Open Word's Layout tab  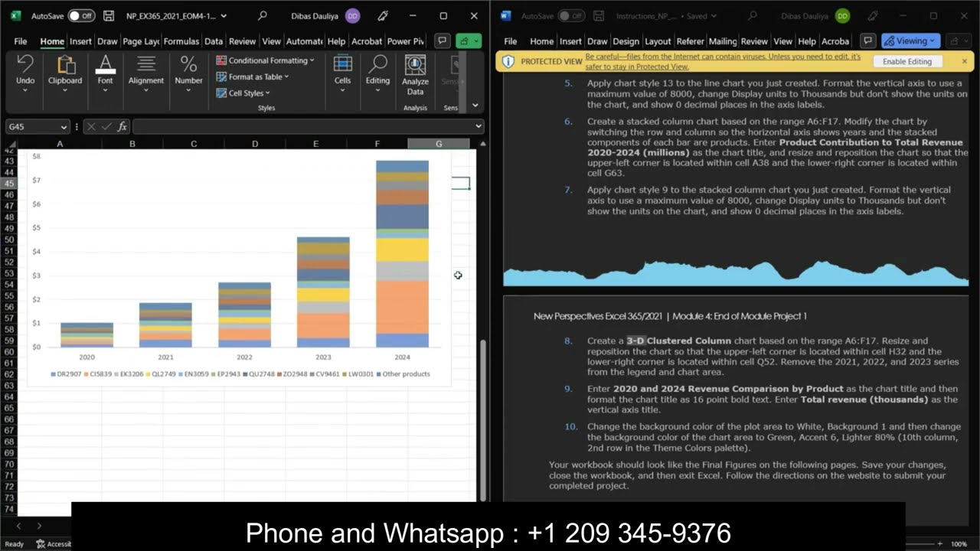coord(658,41)
